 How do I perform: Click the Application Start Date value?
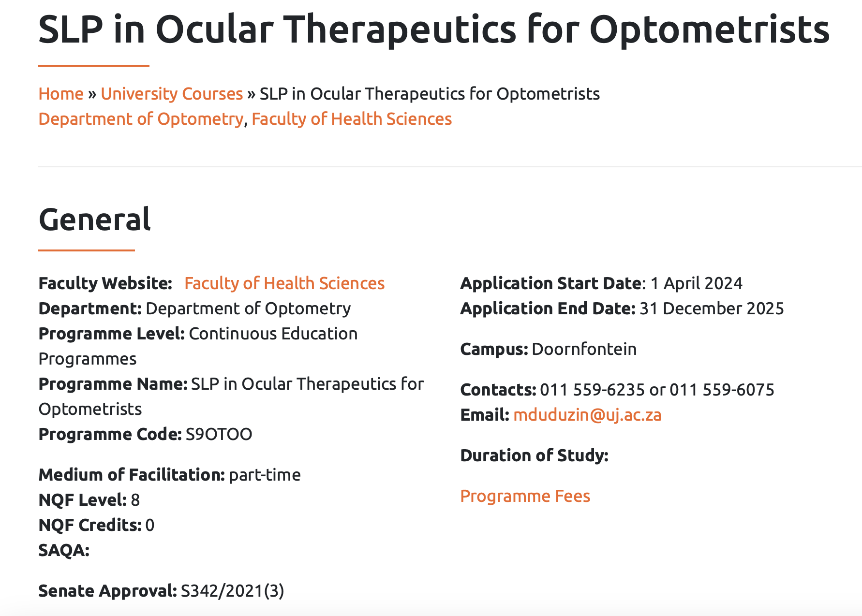(x=696, y=283)
